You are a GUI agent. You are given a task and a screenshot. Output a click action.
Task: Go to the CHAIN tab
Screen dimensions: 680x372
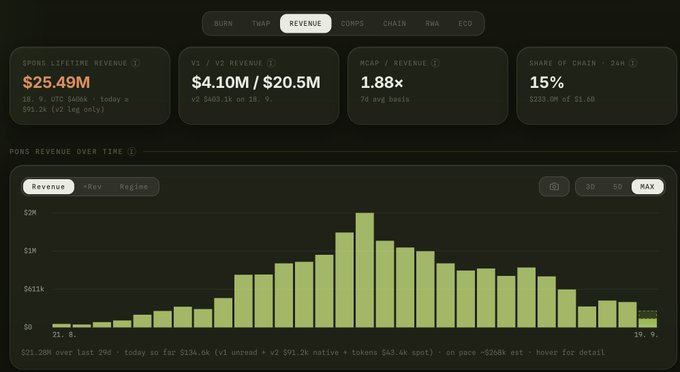click(395, 23)
